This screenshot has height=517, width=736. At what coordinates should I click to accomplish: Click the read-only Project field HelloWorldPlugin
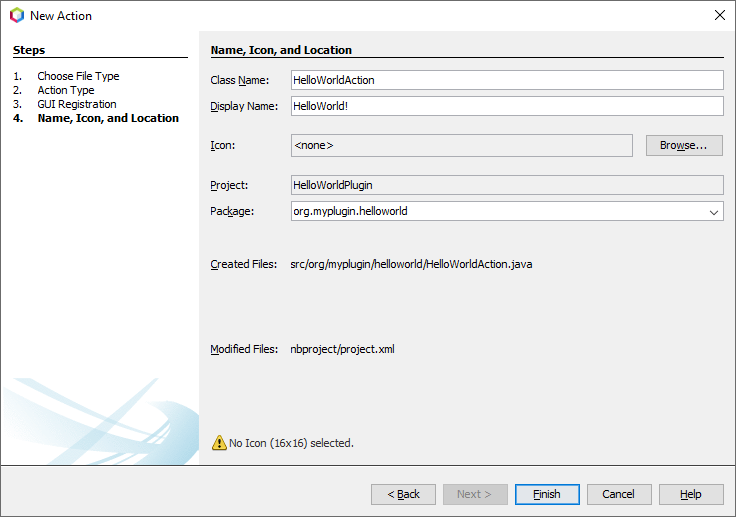[x=506, y=185]
